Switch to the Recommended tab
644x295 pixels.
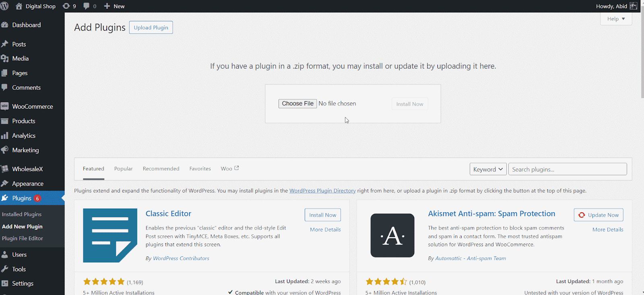[x=161, y=169]
